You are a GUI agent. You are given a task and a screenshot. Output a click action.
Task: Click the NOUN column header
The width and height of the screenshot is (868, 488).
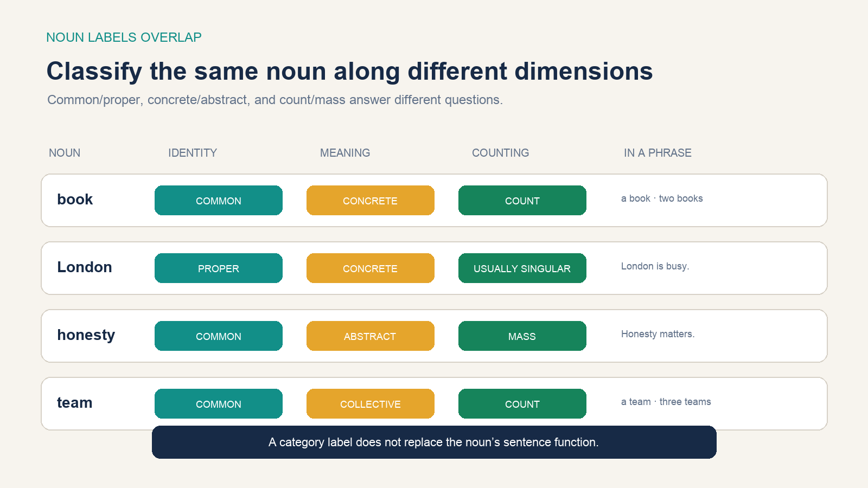(65, 153)
